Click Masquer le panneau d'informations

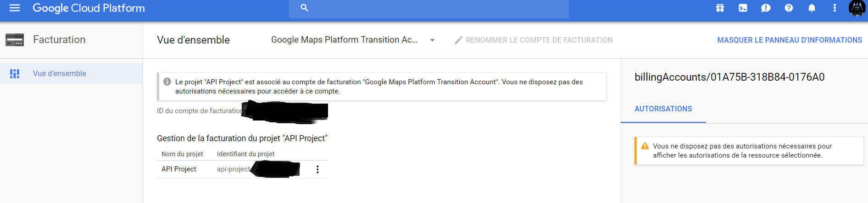(x=790, y=40)
